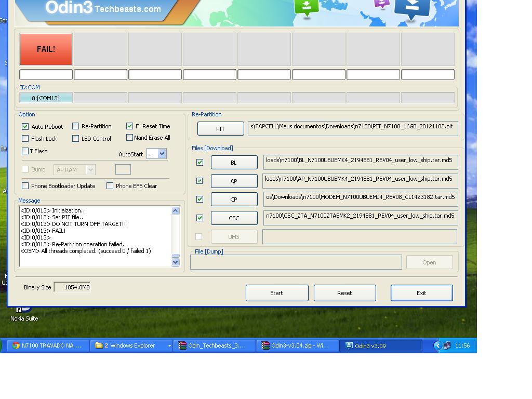Click the AP_N7100UBUEMK4 path field
The width and height of the screenshot is (532, 399).
[361, 181]
